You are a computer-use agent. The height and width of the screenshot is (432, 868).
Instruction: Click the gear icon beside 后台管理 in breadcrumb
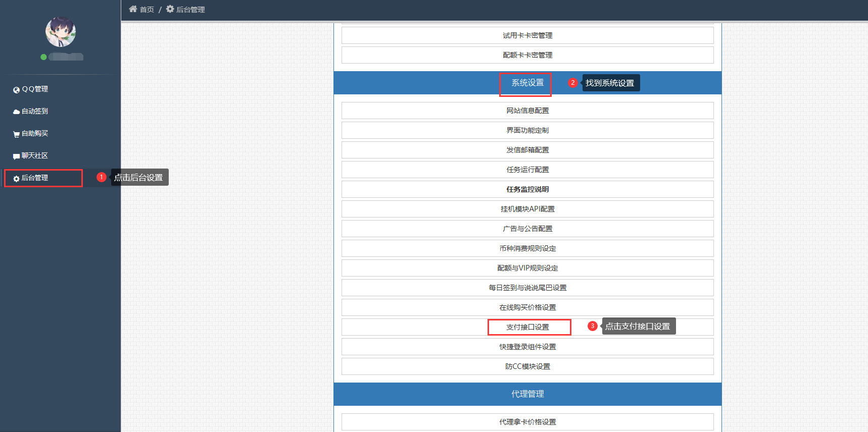[x=170, y=9]
